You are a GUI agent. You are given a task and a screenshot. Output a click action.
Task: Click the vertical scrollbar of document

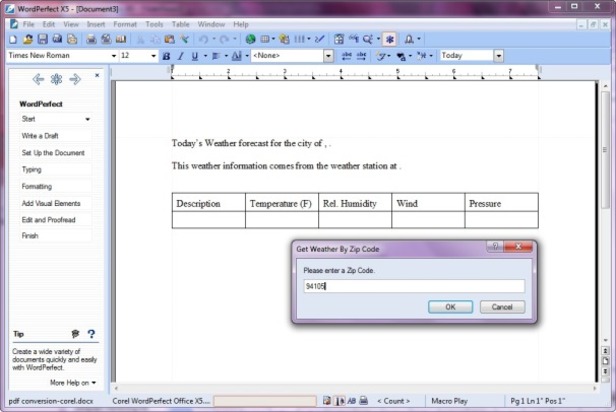coord(605,149)
